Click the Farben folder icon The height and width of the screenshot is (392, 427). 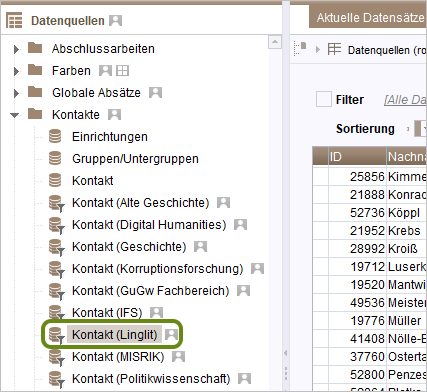coord(35,70)
